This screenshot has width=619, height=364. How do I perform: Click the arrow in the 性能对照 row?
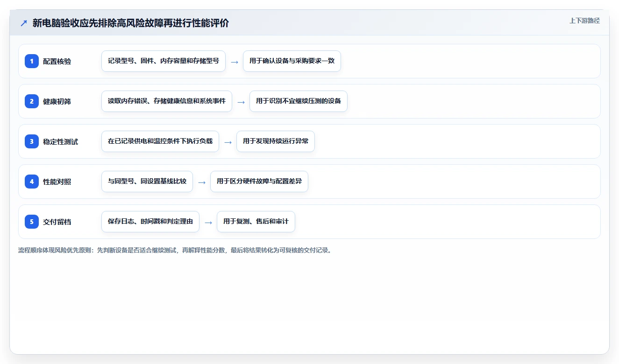[x=202, y=182]
